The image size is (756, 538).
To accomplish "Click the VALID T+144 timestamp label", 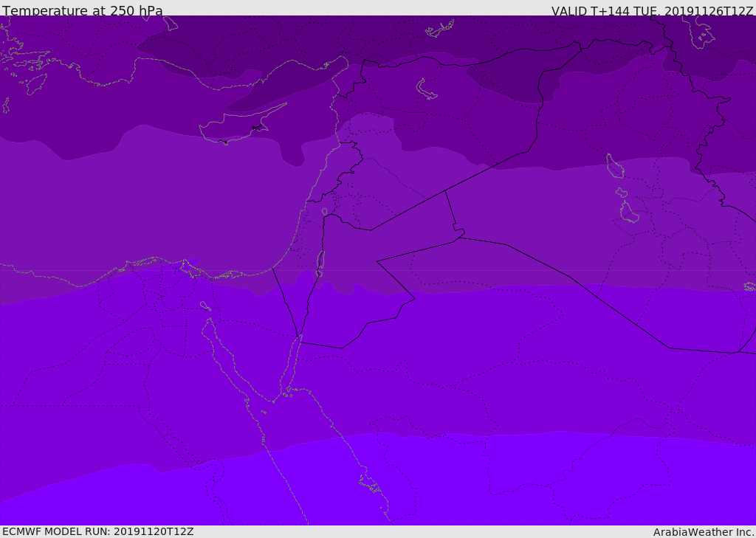I will pos(652,11).
